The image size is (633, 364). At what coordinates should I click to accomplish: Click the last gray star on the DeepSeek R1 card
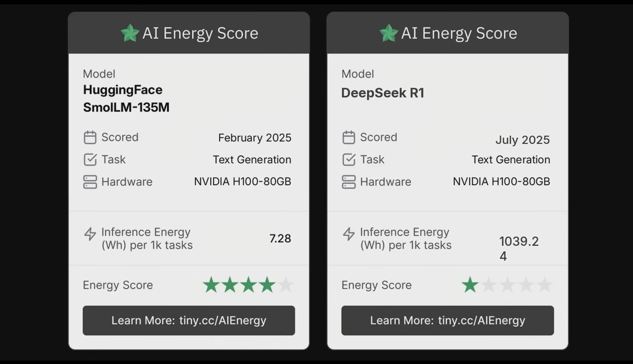point(544,285)
